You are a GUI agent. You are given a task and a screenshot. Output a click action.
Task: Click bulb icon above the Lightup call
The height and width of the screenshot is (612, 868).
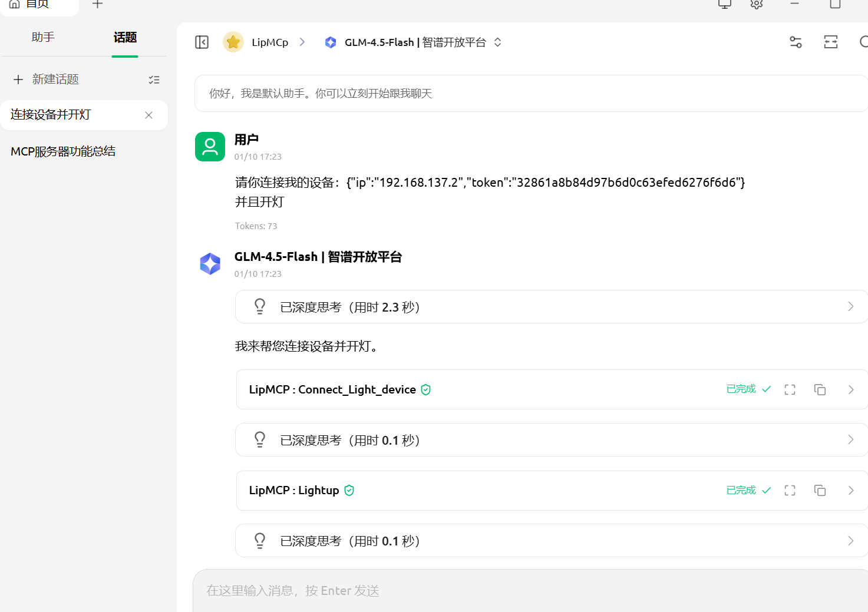[x=260, y=439]
